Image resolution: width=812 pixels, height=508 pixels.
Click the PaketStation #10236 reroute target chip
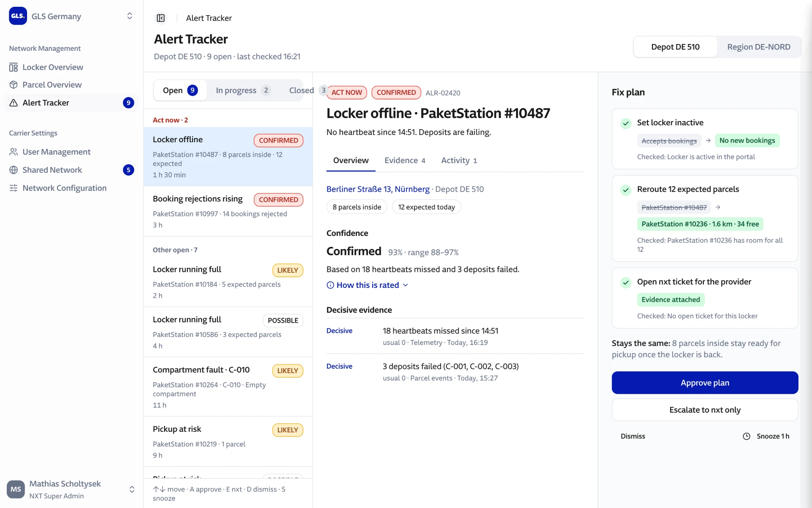click(700, 224)
